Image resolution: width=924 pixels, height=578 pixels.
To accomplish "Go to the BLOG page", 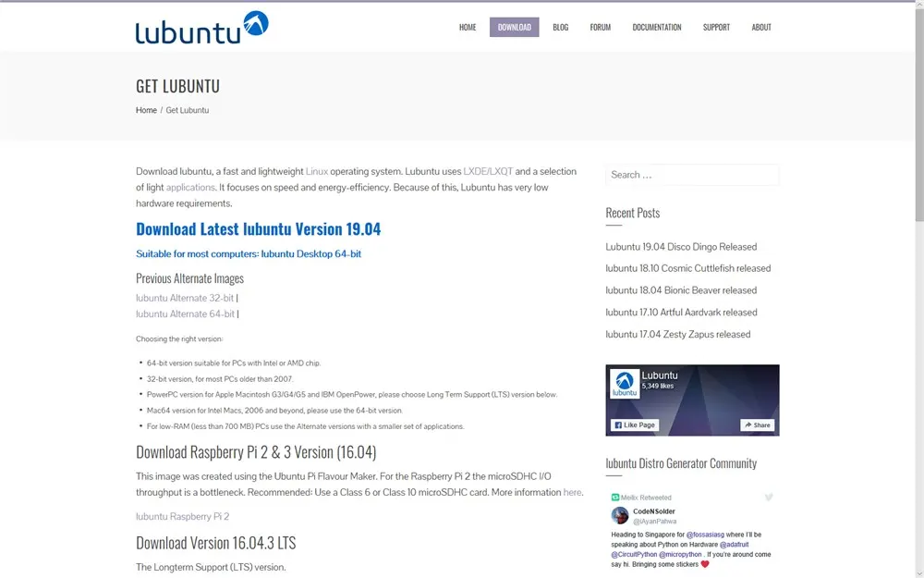I will click(x=561, y=27).
